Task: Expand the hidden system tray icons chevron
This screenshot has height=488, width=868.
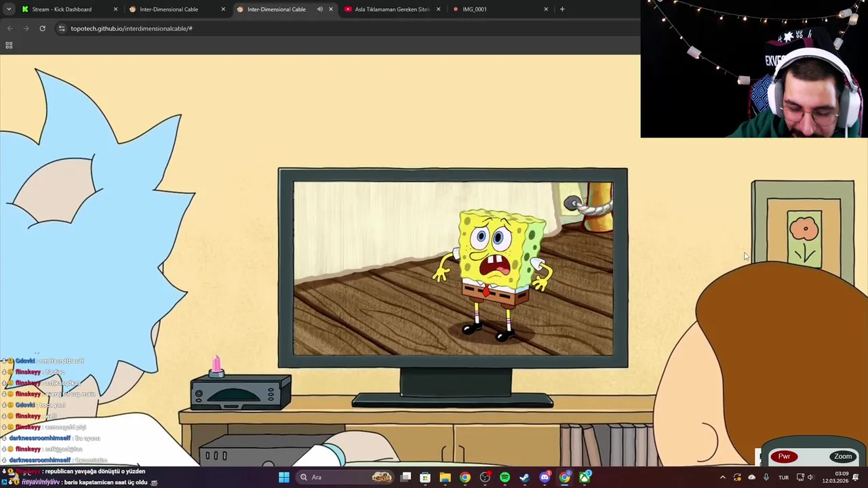Action: (722, 477)
